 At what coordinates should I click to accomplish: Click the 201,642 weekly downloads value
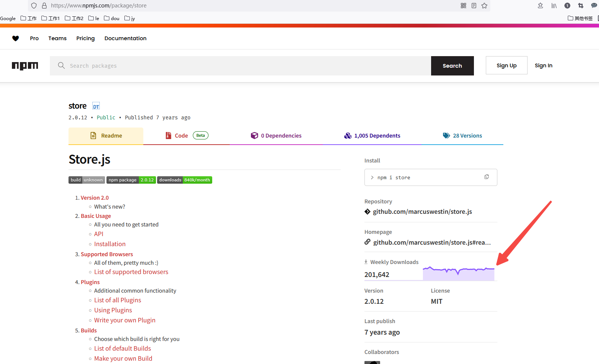(x=377, y=275)
